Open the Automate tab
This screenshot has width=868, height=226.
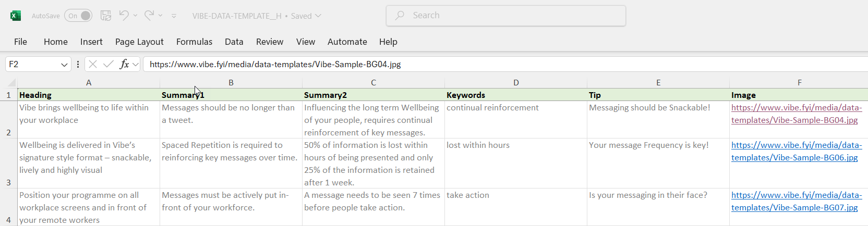[347, 42]
